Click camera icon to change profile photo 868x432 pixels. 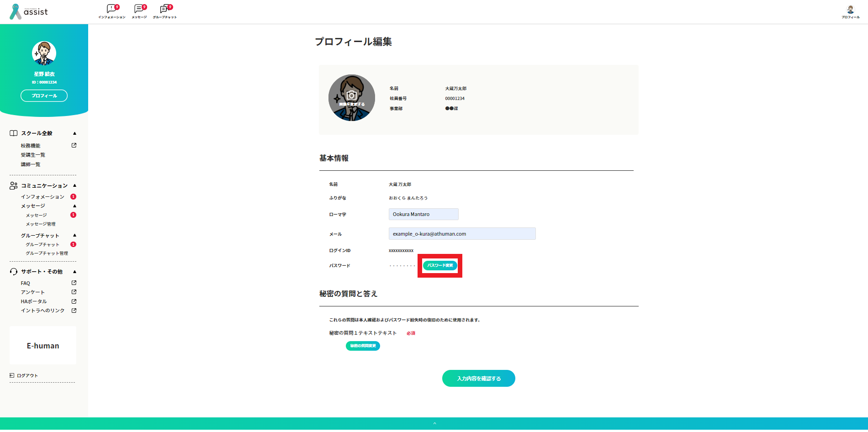[x=351, y=95]
